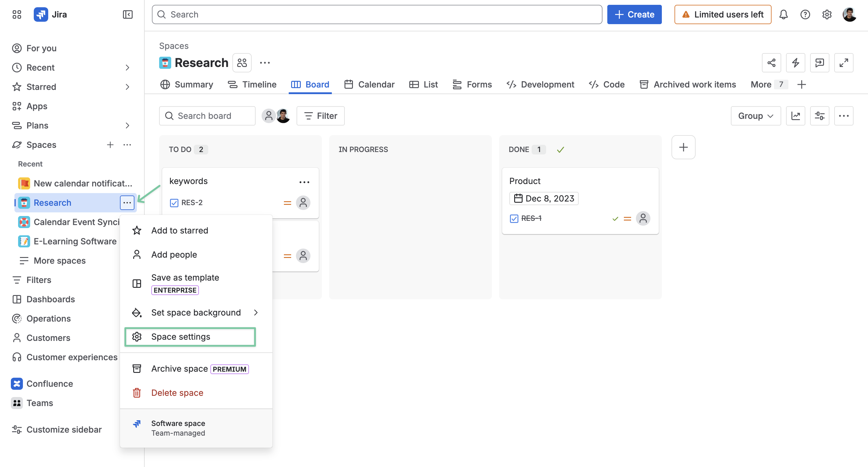Click the Share icon for Research
The image size is (868, 467).
coord(771,63)
